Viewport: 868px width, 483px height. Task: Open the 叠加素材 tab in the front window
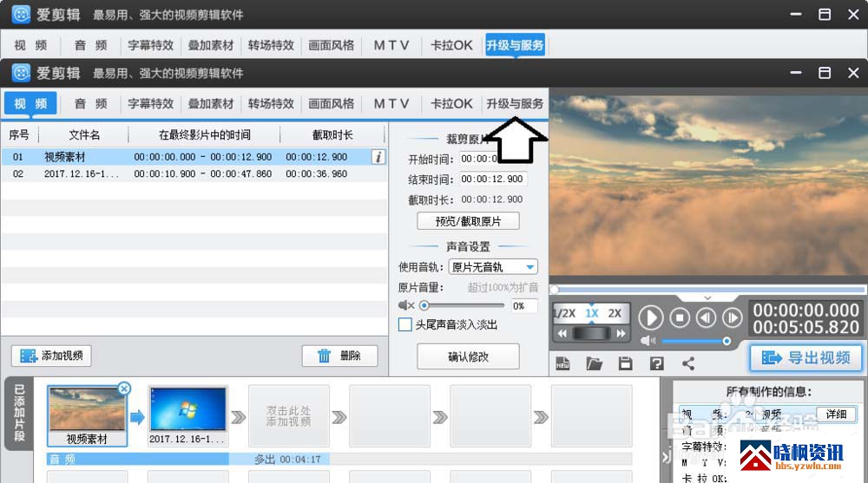point(211,103)
